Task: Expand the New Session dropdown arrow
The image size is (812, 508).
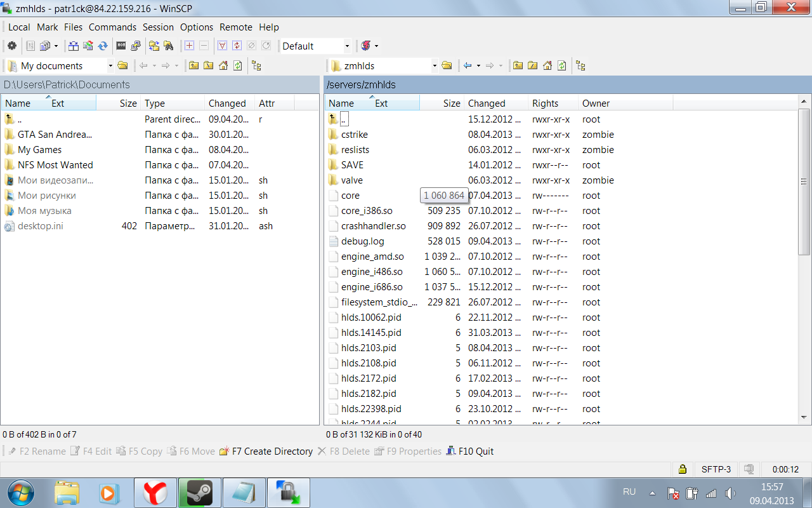Action: click(376, 46)
